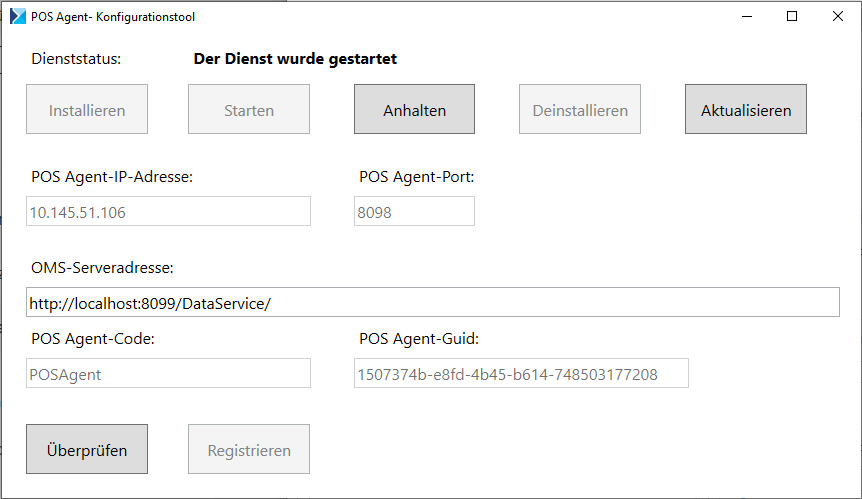Click the POS Agent app icon in title bar
This screenshot has width=862, height=499.
point(18,16)
